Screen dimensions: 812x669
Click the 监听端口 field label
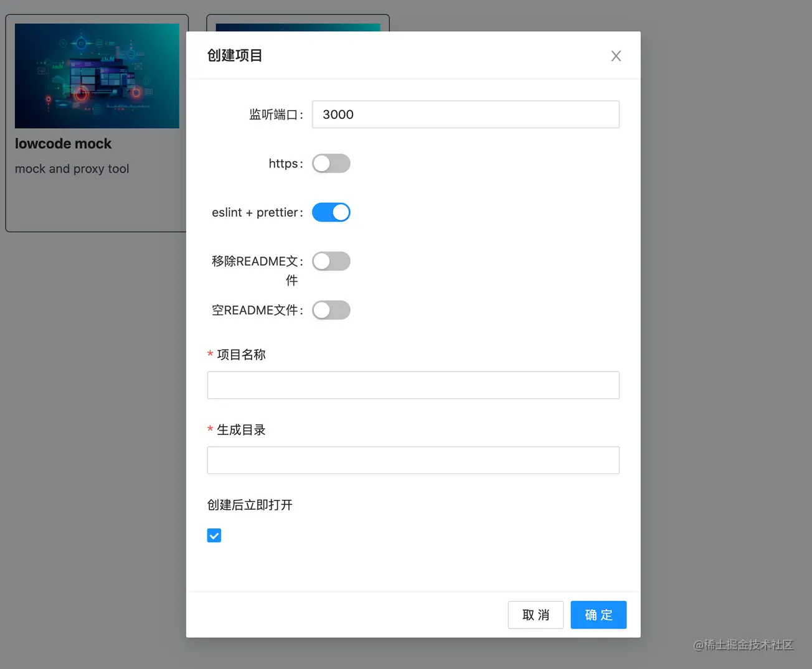[274, 115]
